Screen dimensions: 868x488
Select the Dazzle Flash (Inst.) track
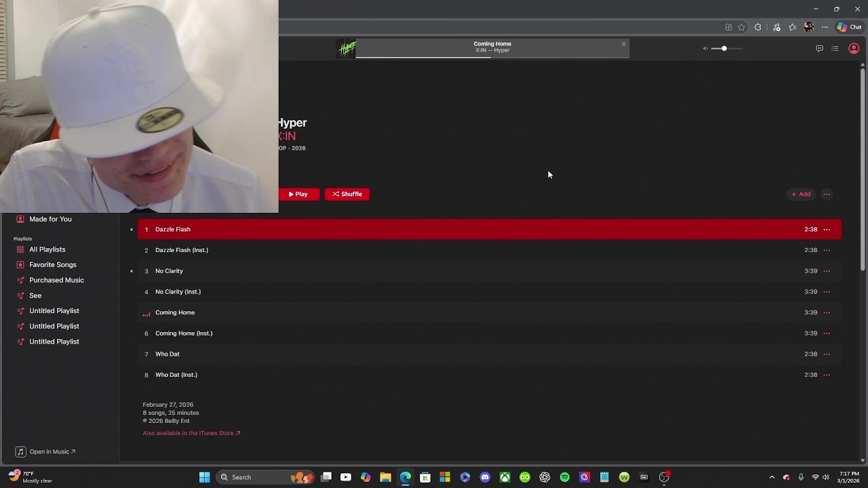point(489,250)
